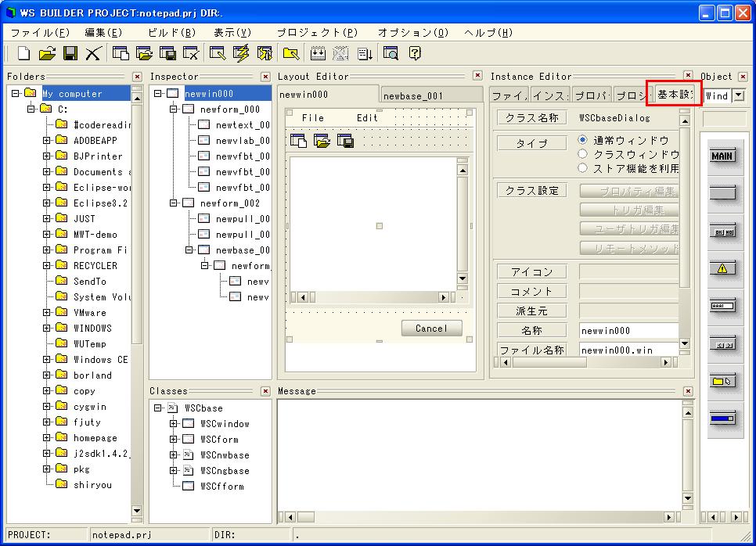Screen dimensions: 756x546
Task: Click save-window icon inside Layout Editor canvas
Action: pyautogui.click(x=345, y=141)
